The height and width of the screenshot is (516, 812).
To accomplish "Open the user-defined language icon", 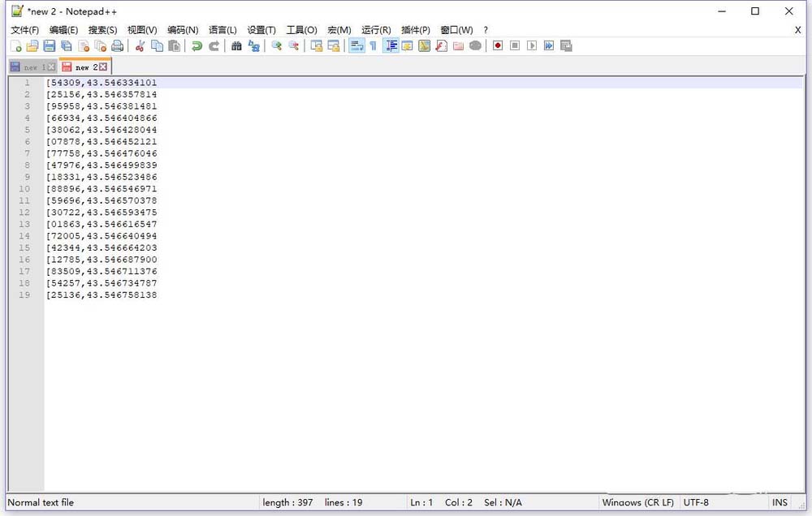I will 408,46.
